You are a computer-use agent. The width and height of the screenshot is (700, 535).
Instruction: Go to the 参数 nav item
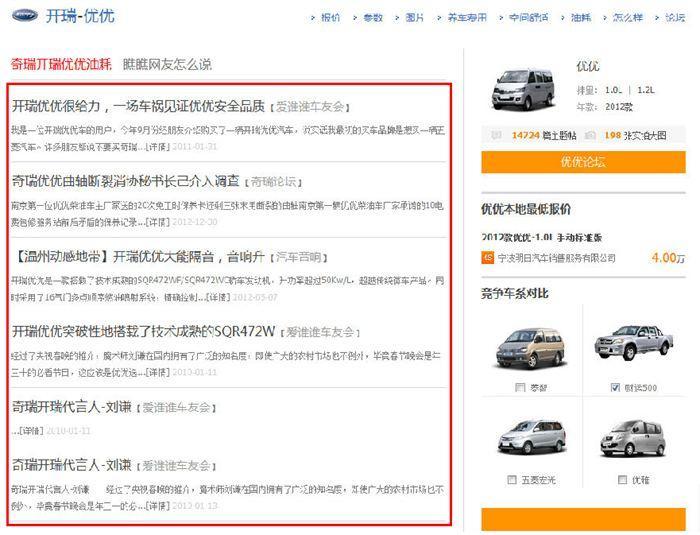click(x=373, y=17)
